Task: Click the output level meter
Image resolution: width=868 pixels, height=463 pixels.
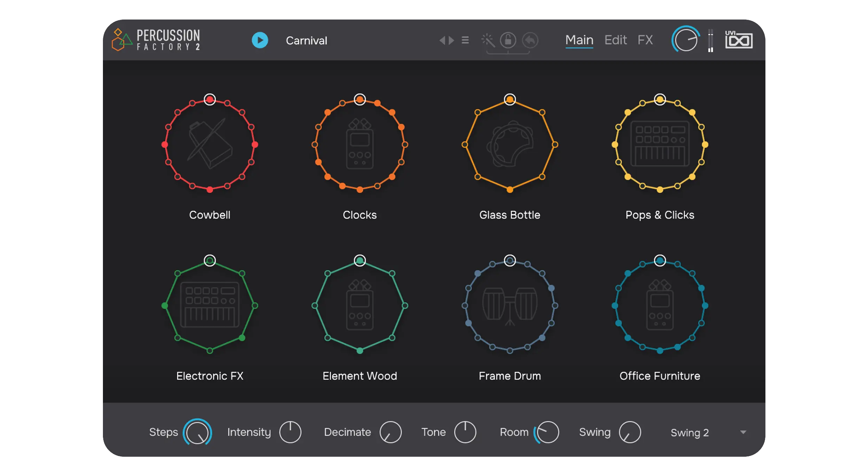Action: 711,40
